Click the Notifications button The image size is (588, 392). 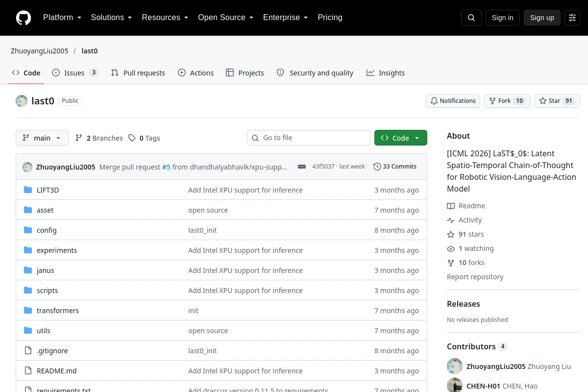coord(453,101)
